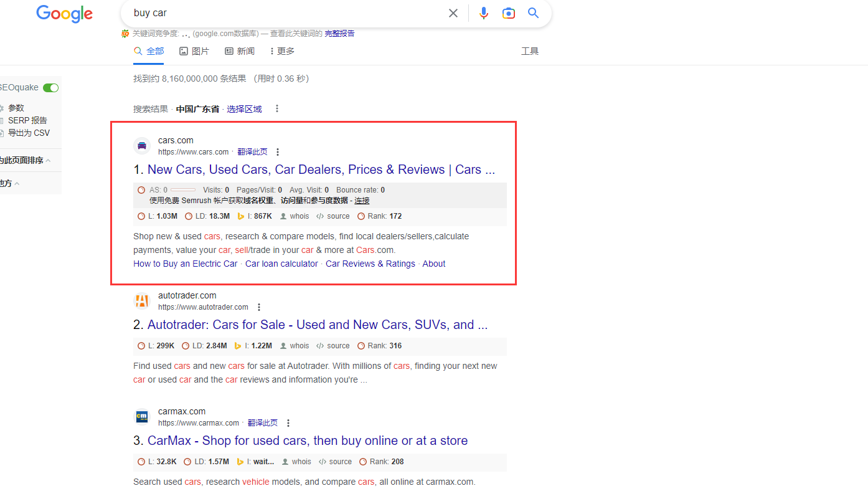Screen dimensions: 868x491
Task: Switch to the 图片 tab
Action: pos(194,51)
